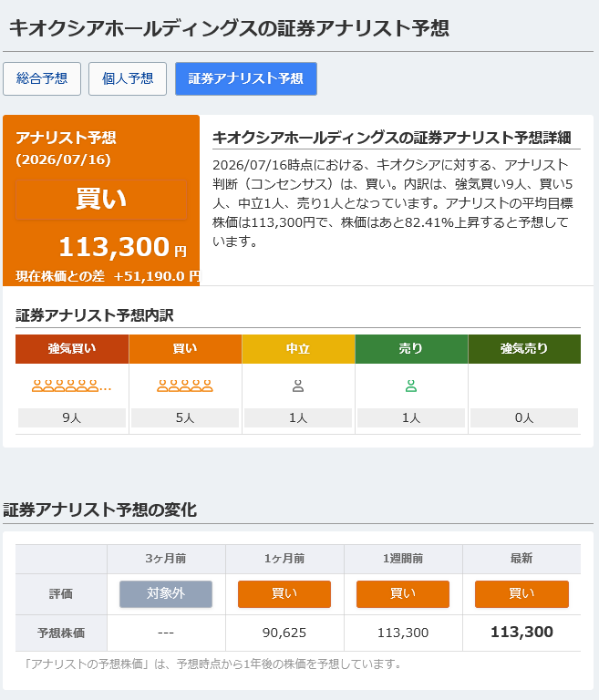Click the 9人 count cell
599x700 pixels.
(x=72, y=417)
